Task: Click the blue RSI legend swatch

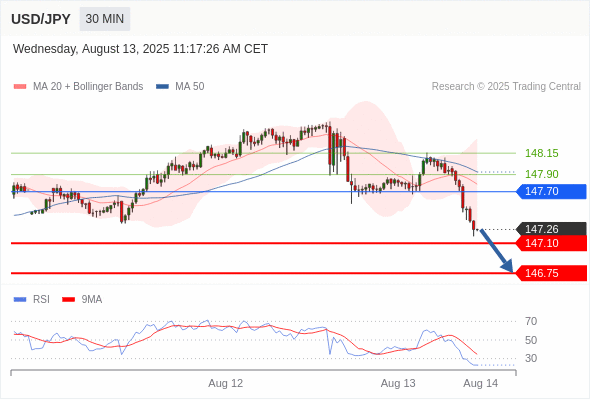Action: tap(20, 300)
